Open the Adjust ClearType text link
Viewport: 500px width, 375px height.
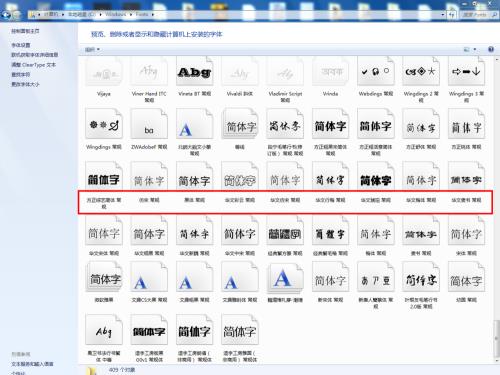(33, 65)
